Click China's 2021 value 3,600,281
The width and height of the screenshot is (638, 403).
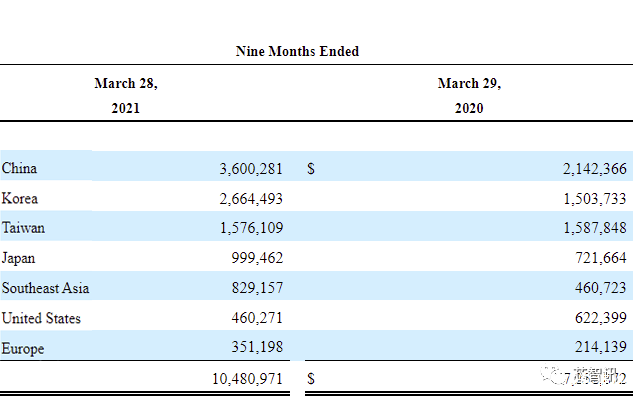[x=251, y=169]
